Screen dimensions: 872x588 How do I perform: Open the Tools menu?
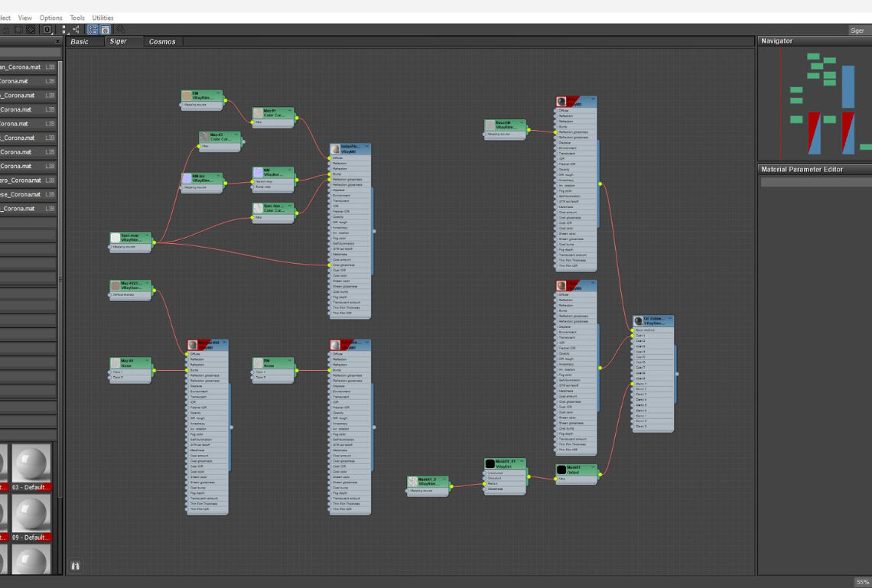pos(77,18)
